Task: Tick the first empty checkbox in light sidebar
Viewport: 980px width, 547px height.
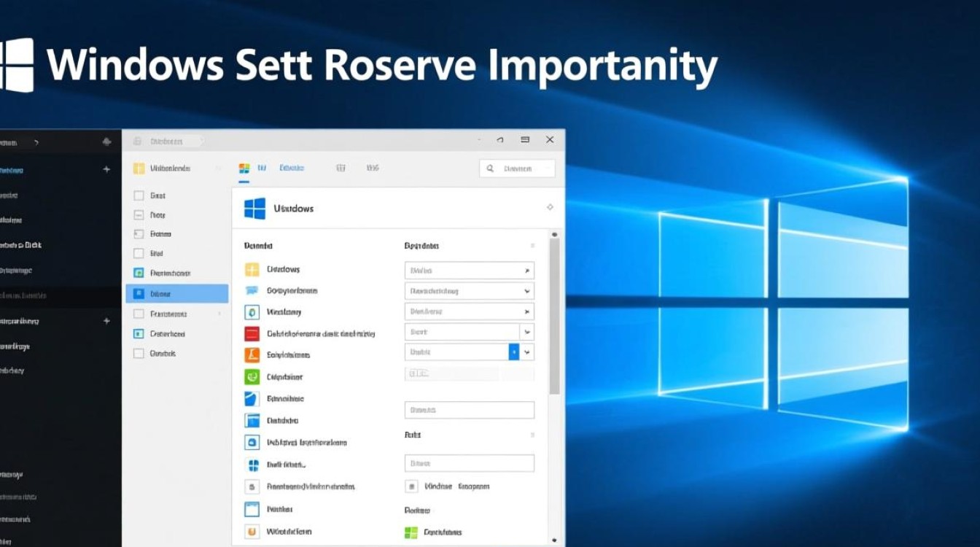Action: pos(139,195)
